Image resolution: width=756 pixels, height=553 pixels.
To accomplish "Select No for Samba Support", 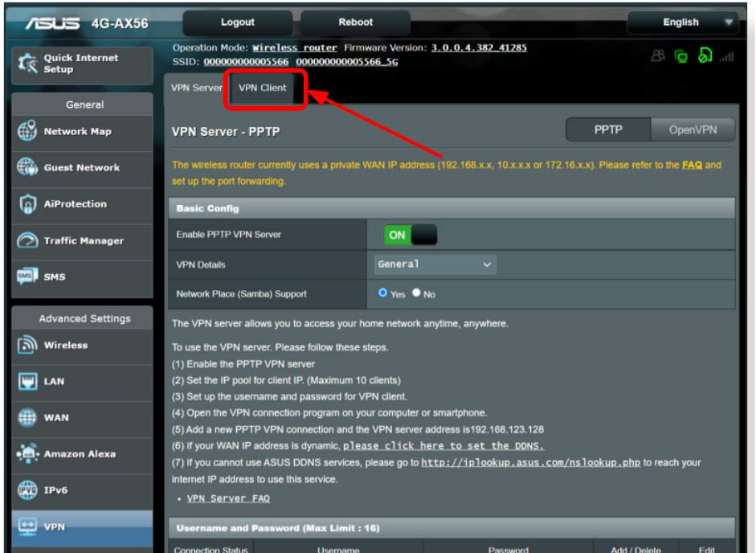I will (416, 293).
